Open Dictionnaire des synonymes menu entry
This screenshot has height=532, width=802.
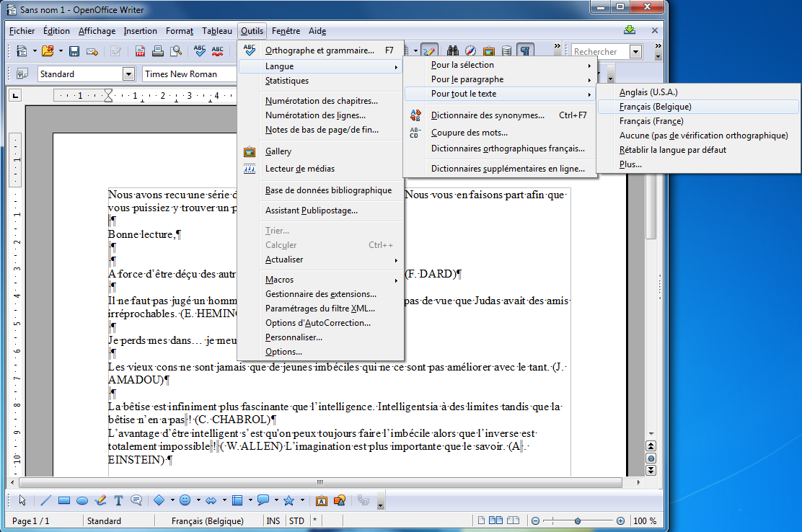501,115
